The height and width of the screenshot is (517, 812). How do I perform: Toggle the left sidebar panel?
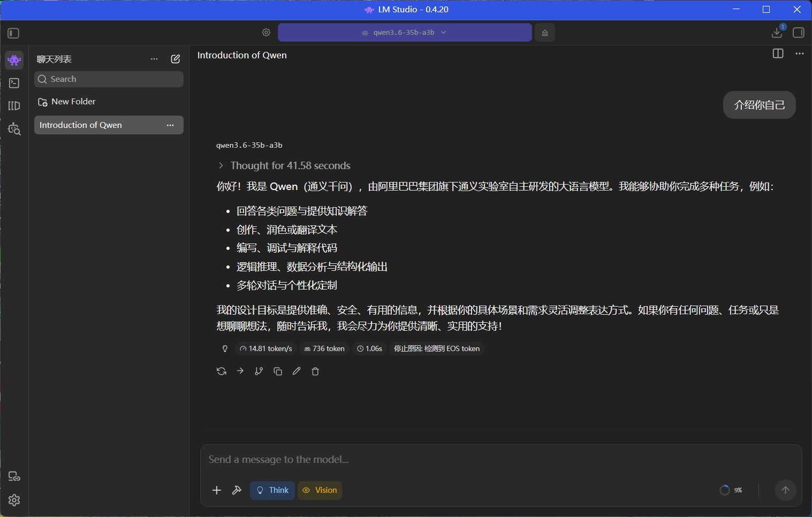pyautogui.click(x=14, y=33)
